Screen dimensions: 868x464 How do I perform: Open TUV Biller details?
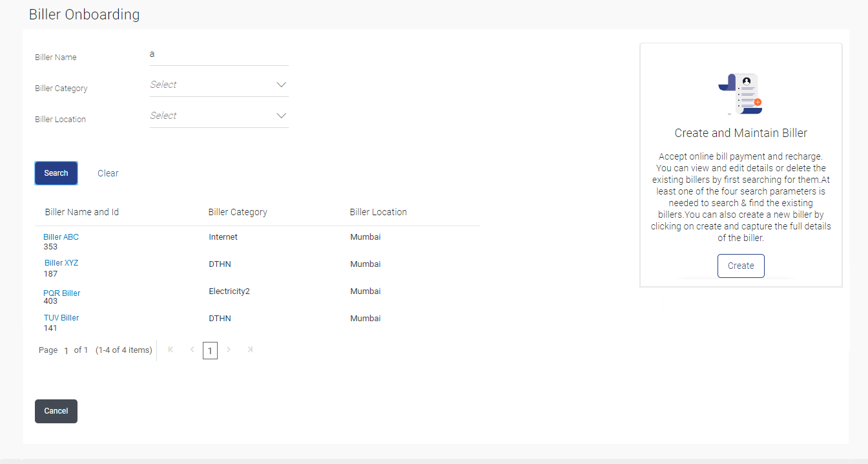[x=61, y=317]
